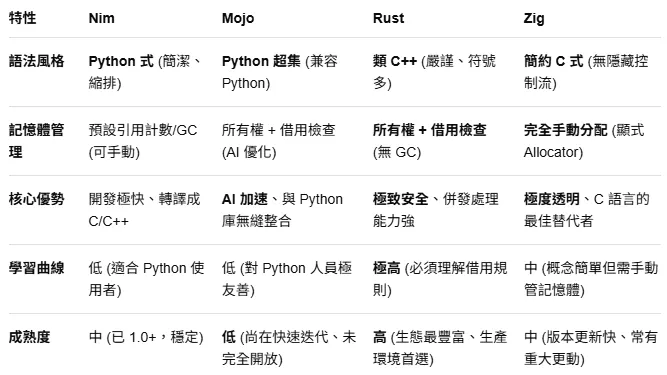
Task: Click the bold '簡約 C 式' text in the Zig column
Action: (x=553, y=61)
